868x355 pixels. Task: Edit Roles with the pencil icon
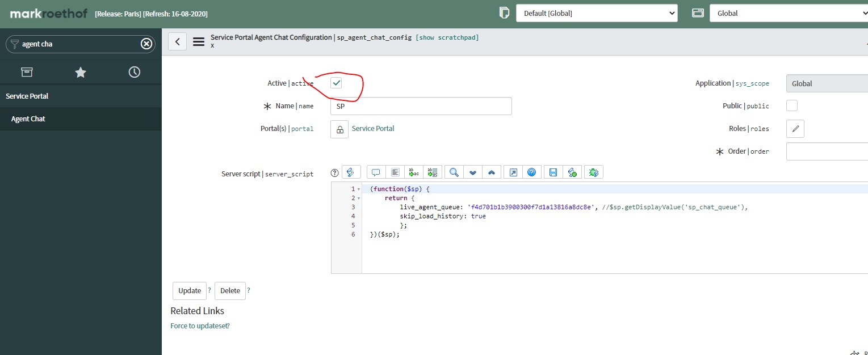pyautogui.click(x=795, y=129)
